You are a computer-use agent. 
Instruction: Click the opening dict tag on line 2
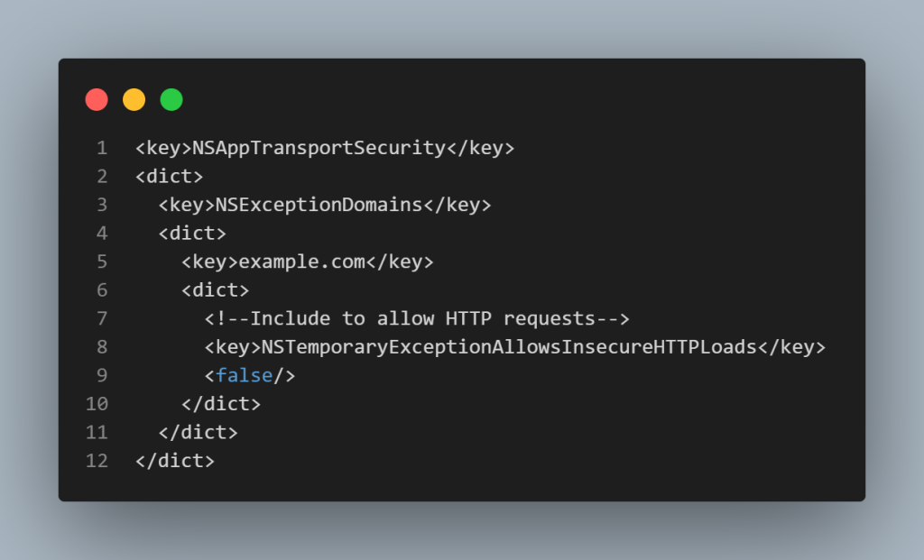169,176
